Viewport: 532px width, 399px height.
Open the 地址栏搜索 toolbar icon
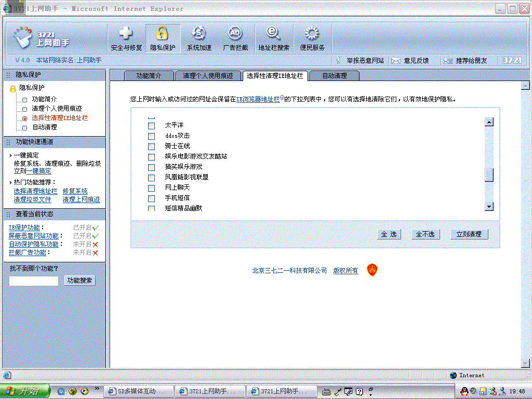tap(274, 38)
